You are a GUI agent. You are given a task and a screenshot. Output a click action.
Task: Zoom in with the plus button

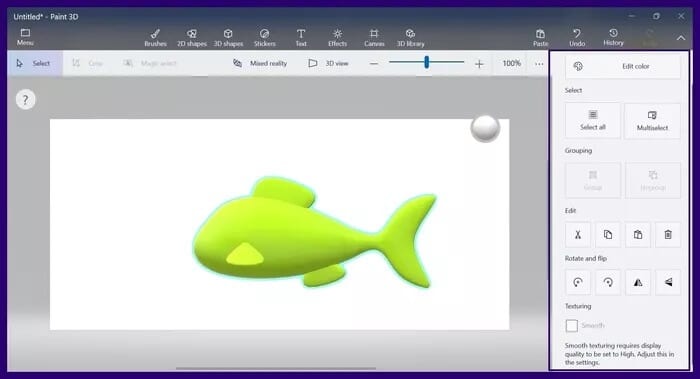point(479,64)
